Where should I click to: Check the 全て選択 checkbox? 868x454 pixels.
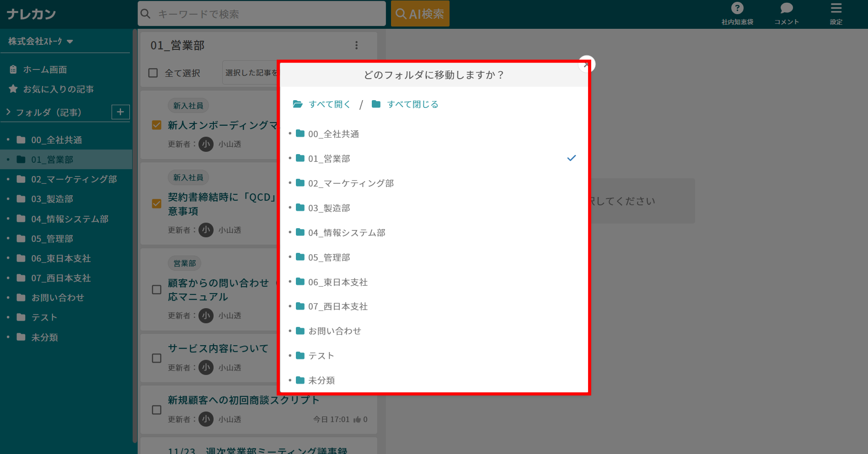tap(153, 72)
